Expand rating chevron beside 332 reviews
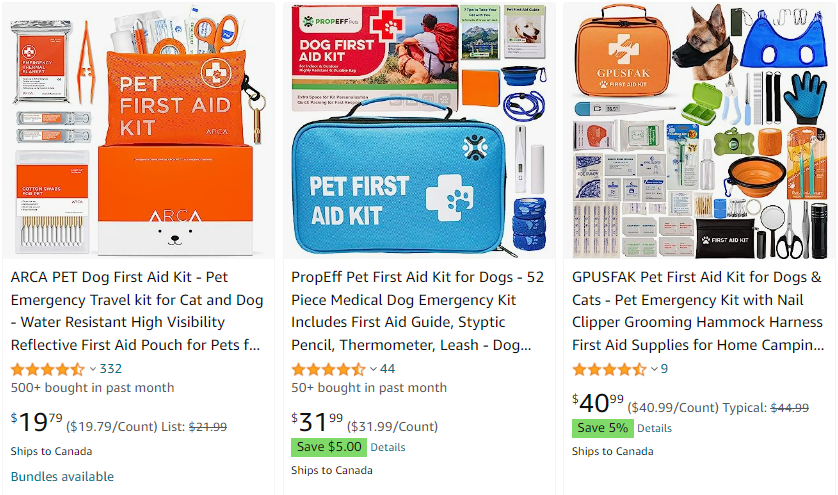This screenshot has height=495, width=838. tap(92, 369)
